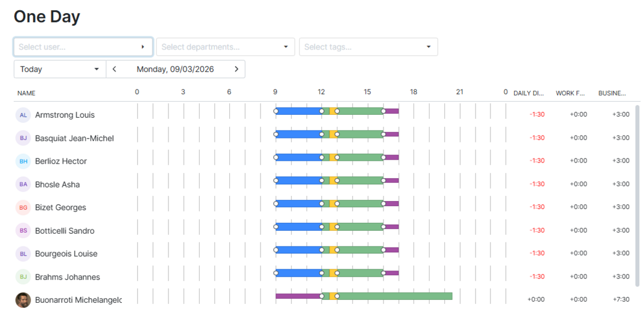Screen dimensions: 644x309
Task: Click Berlioz Hector -1:30 daily difference
Action: [x=537, y=161]
